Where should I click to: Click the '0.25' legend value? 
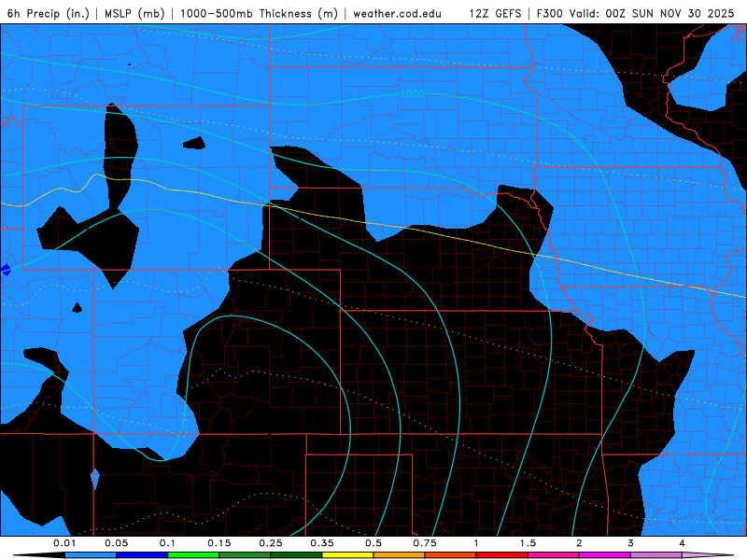coord(271,543)
